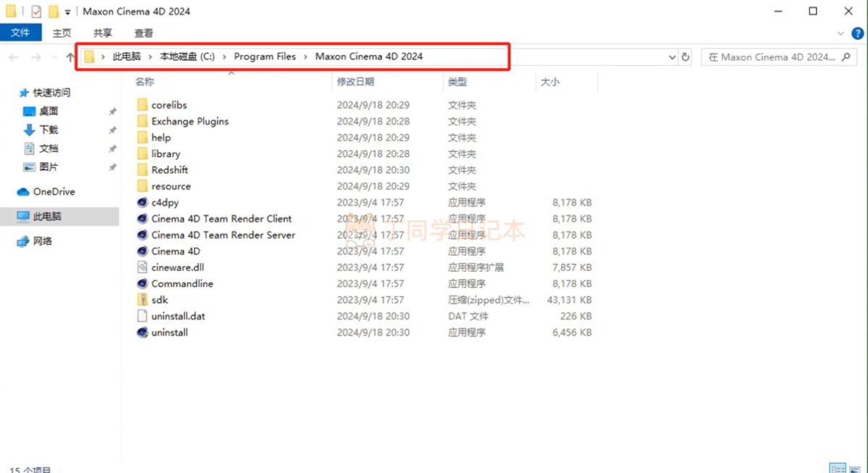Select the Exchange Plugins folder icon
Screen dimensions: 868x473
(143, 121)
